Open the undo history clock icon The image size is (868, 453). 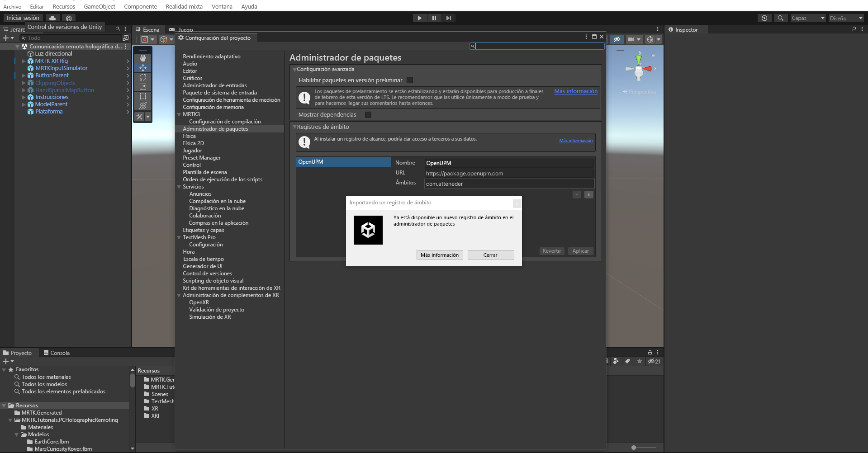point(764,18)
